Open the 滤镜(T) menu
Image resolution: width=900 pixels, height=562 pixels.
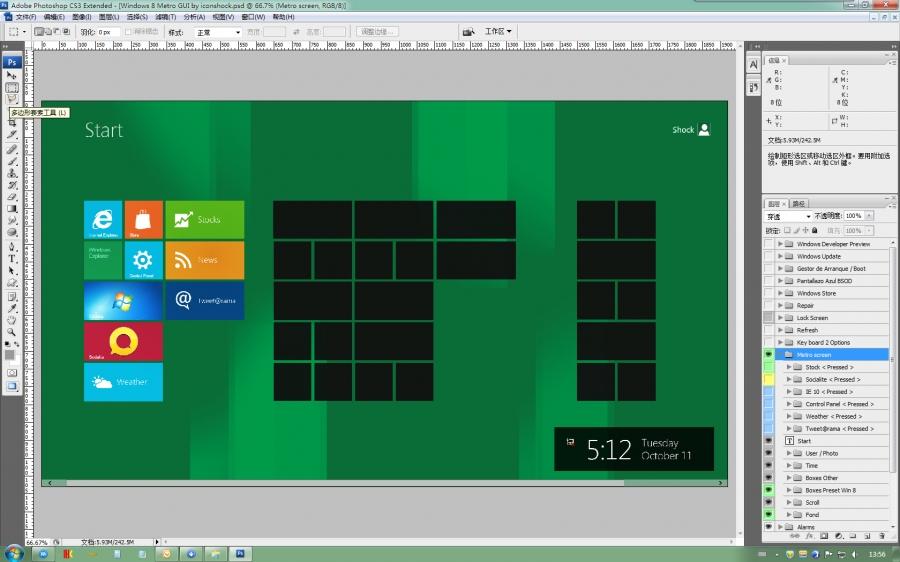pos(164,17)
